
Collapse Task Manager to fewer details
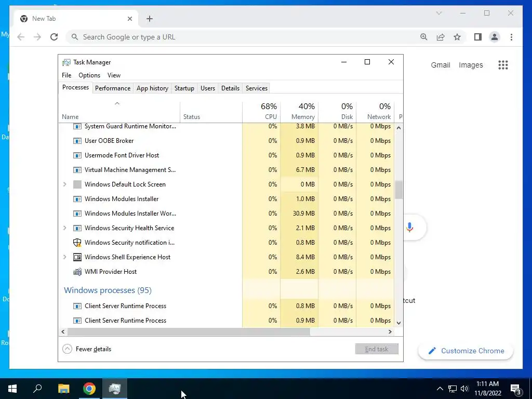(x=87, y=349)
